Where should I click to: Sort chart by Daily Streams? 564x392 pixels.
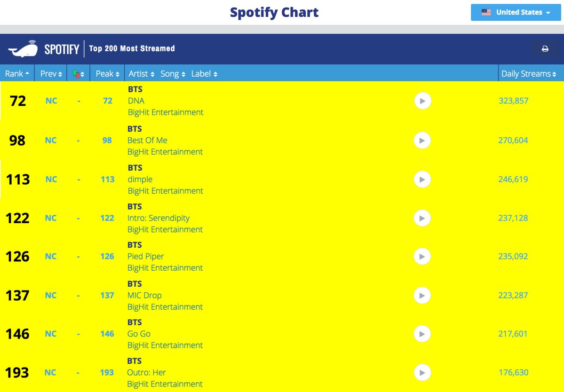[x=529, y=74]
